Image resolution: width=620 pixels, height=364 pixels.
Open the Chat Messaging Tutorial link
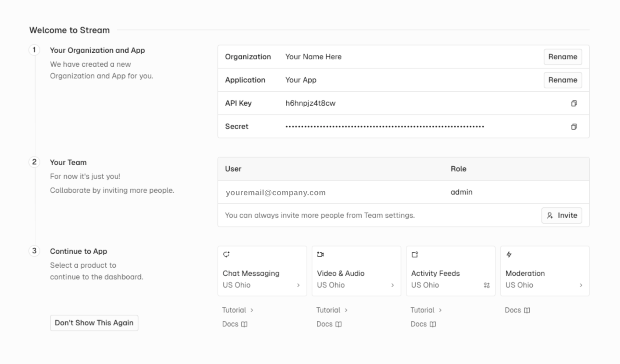(238, 310)
